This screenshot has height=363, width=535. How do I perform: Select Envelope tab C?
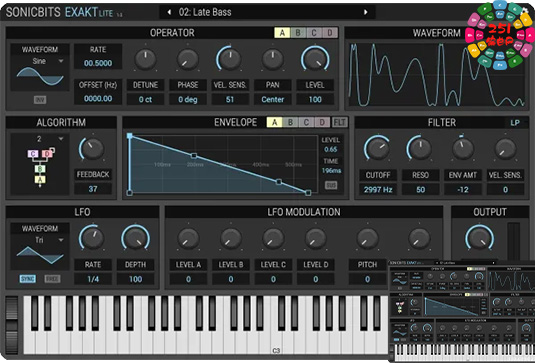(x=306, y=122)
